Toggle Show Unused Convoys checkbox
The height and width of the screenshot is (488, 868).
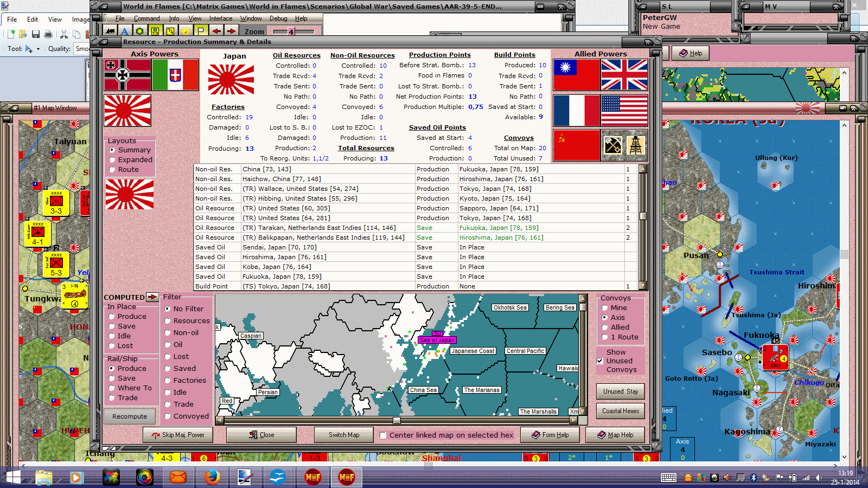coord(600,361)
